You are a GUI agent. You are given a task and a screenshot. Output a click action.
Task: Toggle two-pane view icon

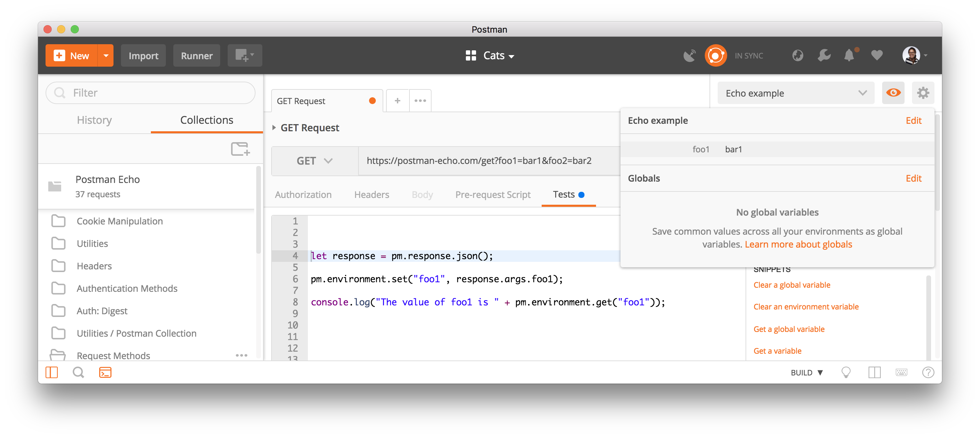click(874, 372)
